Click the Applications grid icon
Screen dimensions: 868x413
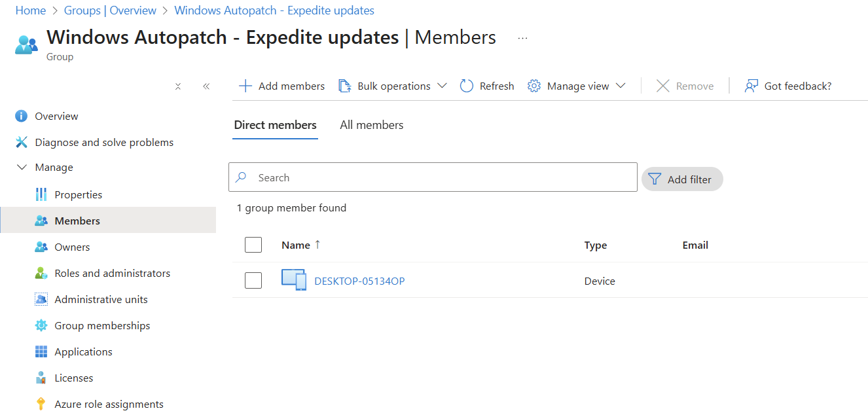coord(41,351)
